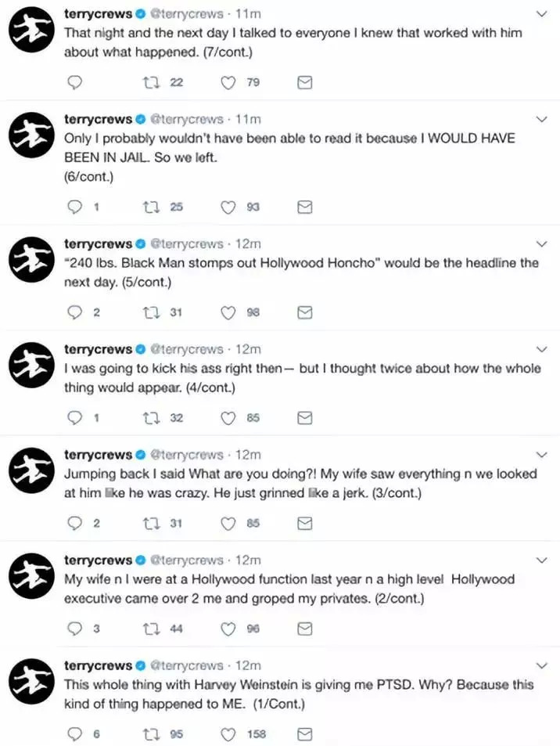560x746 pixels.
Task: Open @terrycrews handle on 1/Cont. tweet
Action: pos(188,665)
